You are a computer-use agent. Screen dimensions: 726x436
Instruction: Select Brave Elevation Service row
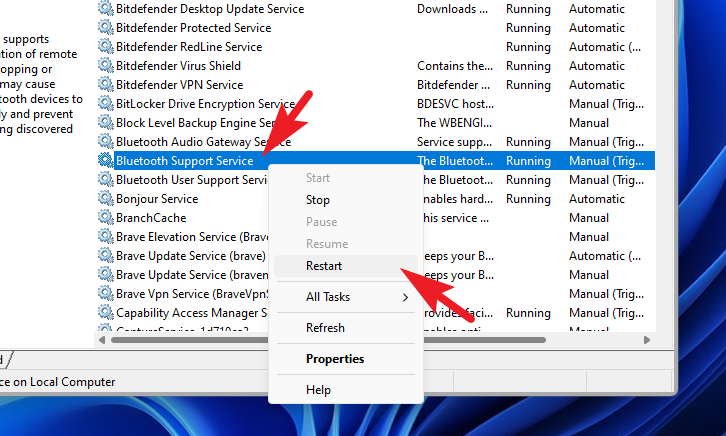192,237
